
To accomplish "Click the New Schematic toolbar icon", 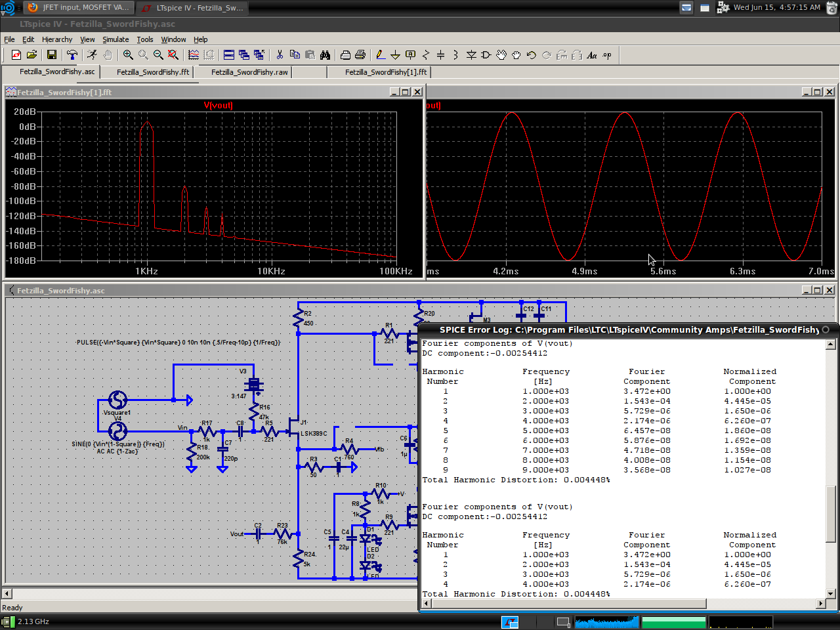I will [x=16, y=55].
